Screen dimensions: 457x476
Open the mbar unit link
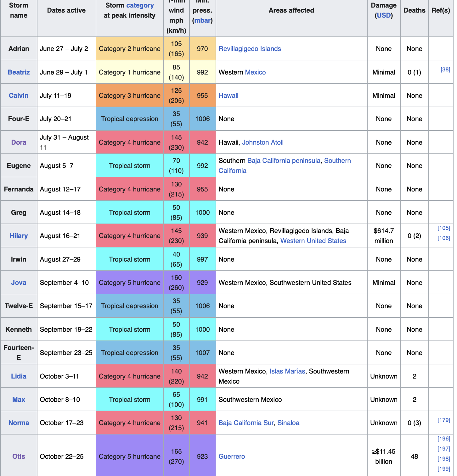point(202,20)
